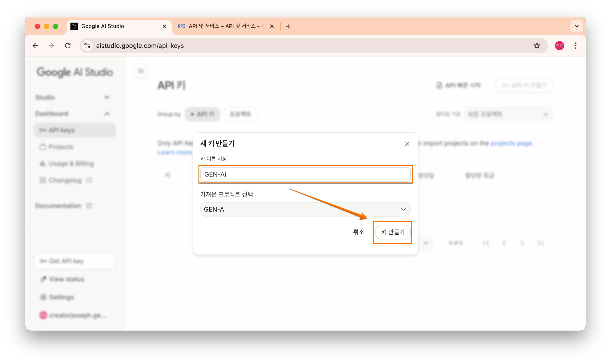Viewport: 611px width, 364px height.
Task: Expand the Studio sidebar section
Action: [x=107, y=97]
